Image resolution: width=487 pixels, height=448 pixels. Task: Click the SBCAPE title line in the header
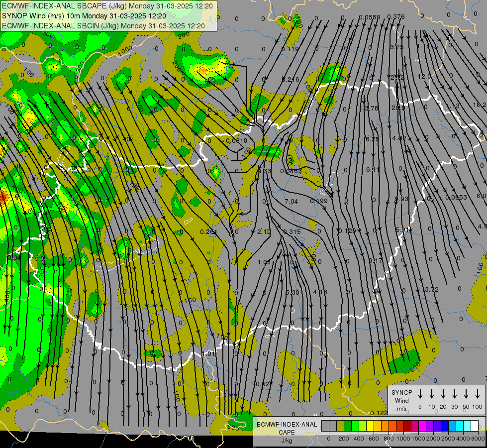pyautogui.click(x=107, y=6)
